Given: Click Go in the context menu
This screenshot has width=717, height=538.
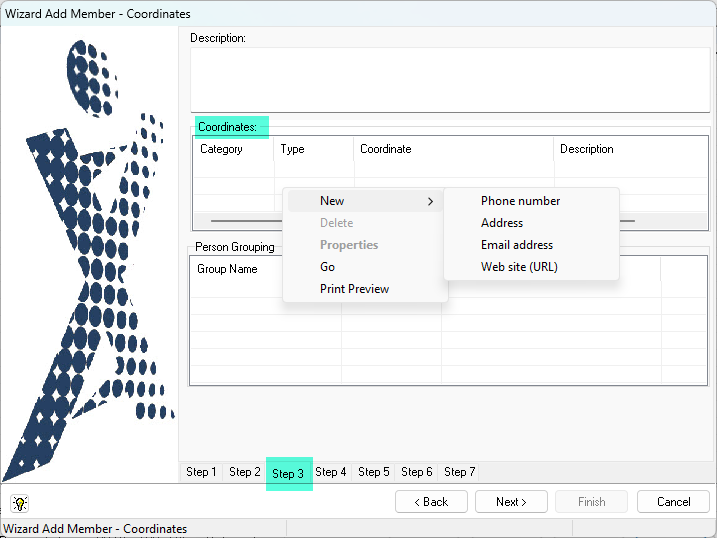Looking at the screenshot, I should click(x=365, y=267).
